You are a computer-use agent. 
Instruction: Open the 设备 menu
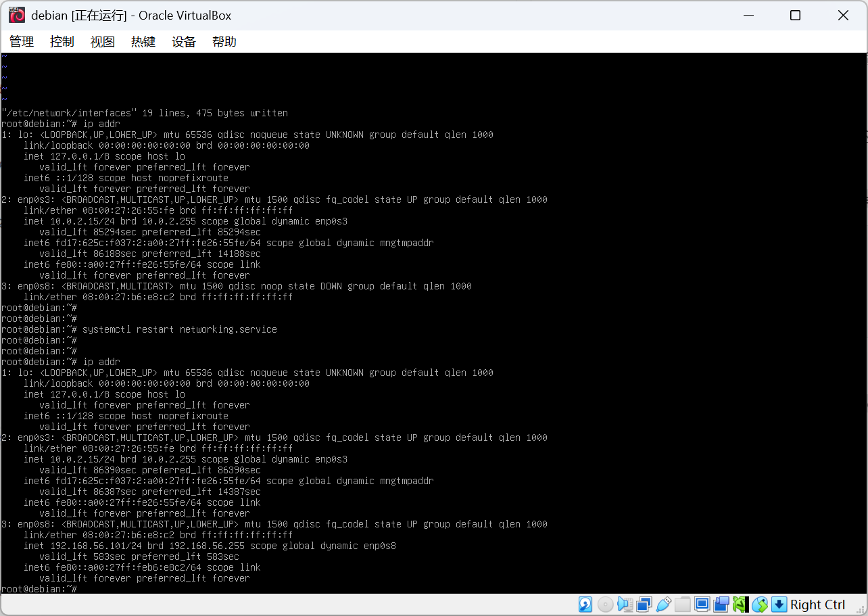(x=184, y=42)
